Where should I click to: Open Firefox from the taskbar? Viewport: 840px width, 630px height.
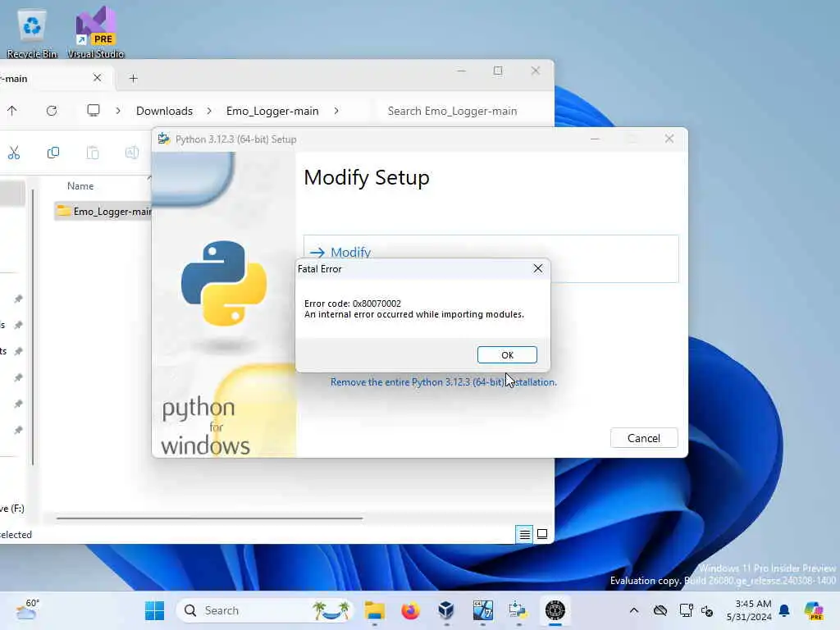[x=410, y=610]
